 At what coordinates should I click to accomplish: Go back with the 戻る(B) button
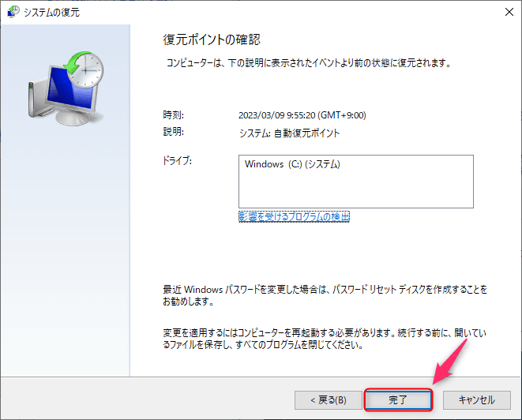(x=329, y=400)
